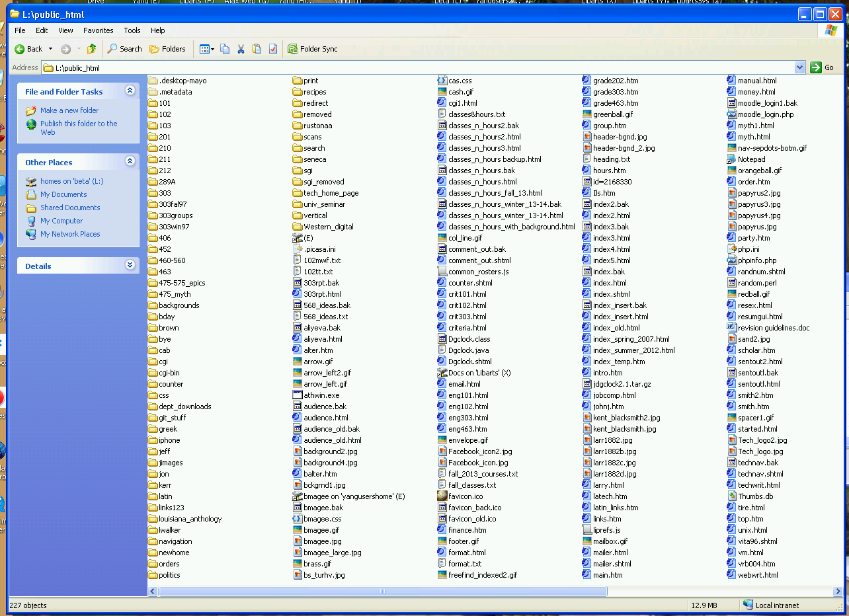This screenshot has height=616, width=849.
Task: Click the Copy icon in the toolbar
Action: pos(225,49)
